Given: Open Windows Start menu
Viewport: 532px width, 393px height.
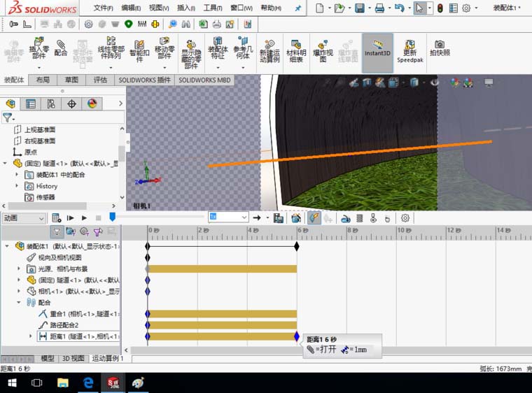Looking at the screenshot, I should [x=12, y=383].
